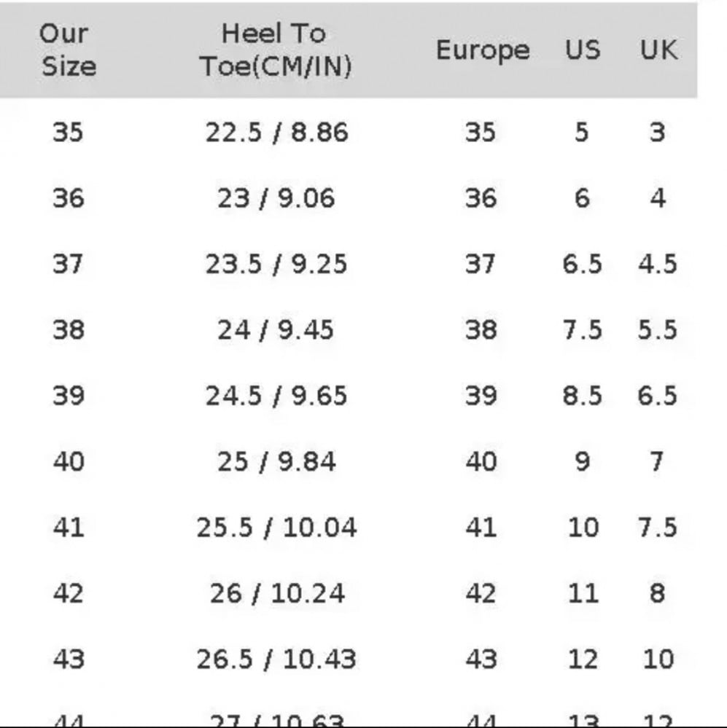Click the 'Our Size' column header
This screenshot has width=727, height=728.
click(69, 50)
